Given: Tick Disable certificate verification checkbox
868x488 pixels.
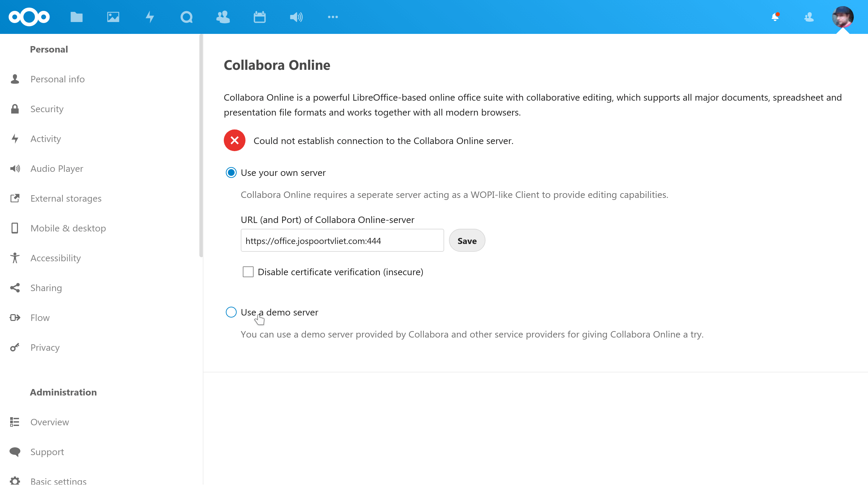Looking at the screenshot, I should click(x=248, y=272).
